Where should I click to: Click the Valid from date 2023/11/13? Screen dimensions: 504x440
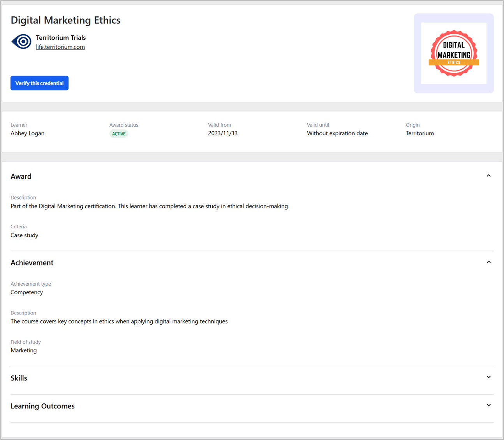click(223, 133)
